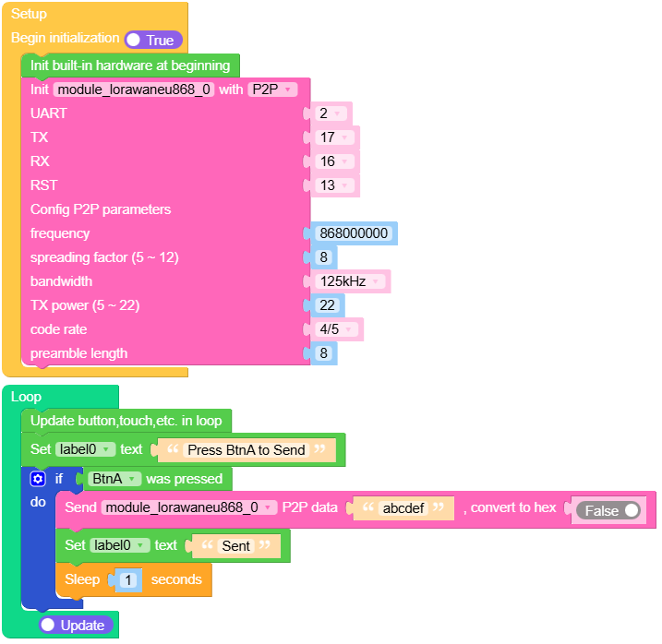
Task: Toggle the convert to hex False switch
Action: (608, 510)
